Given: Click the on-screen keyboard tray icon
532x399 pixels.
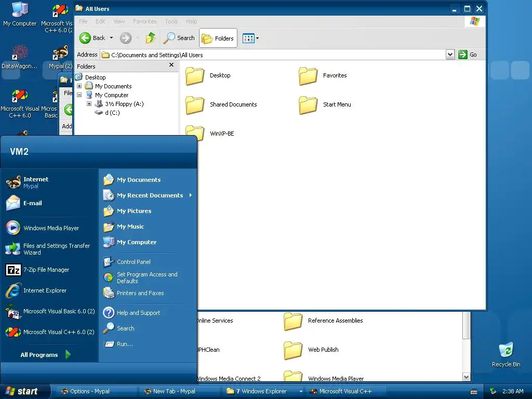Looking at the screenshot, I should click(x=474, y=392).
